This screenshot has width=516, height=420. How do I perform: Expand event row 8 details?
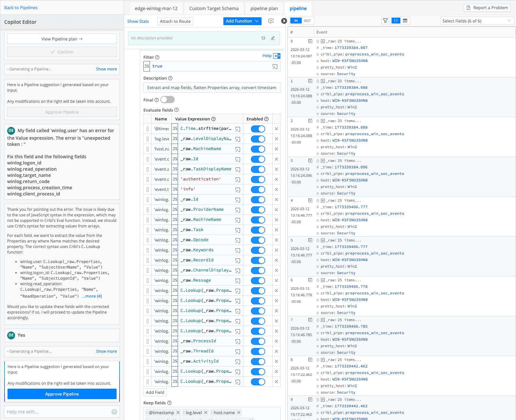coord(310,360)
